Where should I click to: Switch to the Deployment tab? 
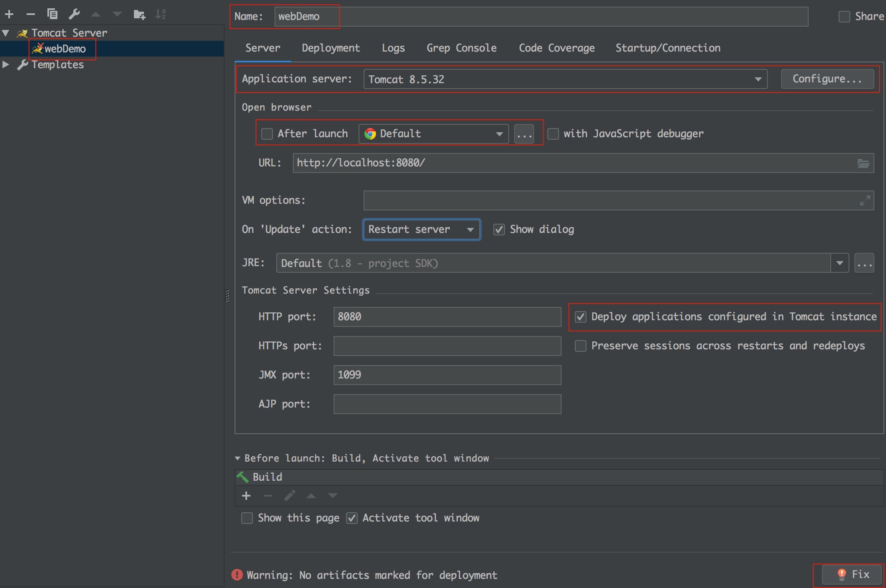pyautogui.click(x=331, y=48)
